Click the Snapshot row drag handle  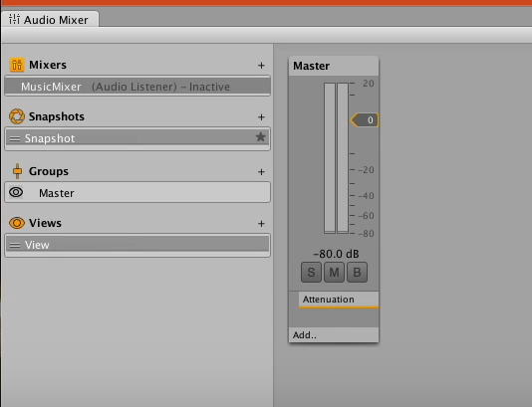click(x=15, y=138)
